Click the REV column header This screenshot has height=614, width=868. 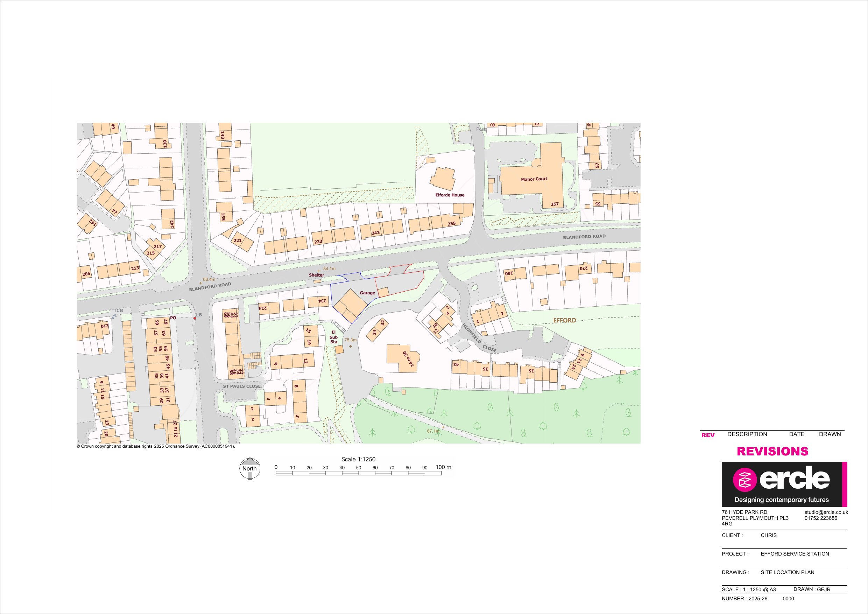(x=708, y=435)
